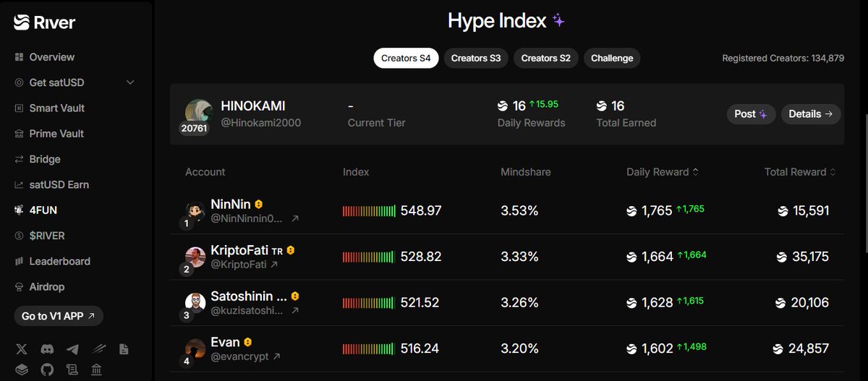Open the Discord icon in sidebar footer
The width and height of the screenshot is (868, 381).
[x=47, y=349]
